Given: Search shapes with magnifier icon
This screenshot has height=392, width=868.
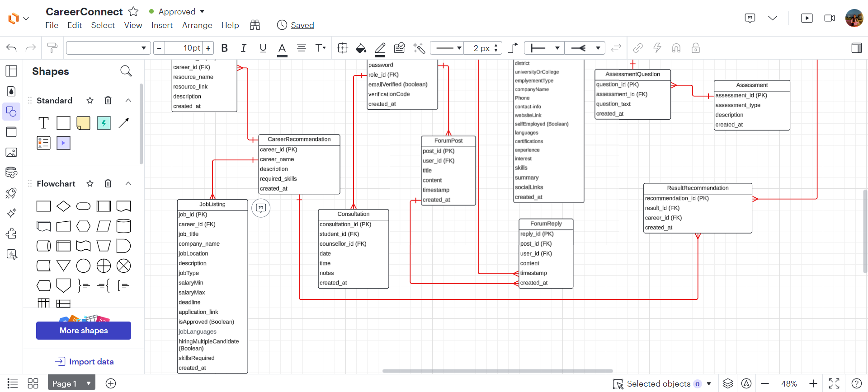Looking at the screenshot, I should point(126,71).
